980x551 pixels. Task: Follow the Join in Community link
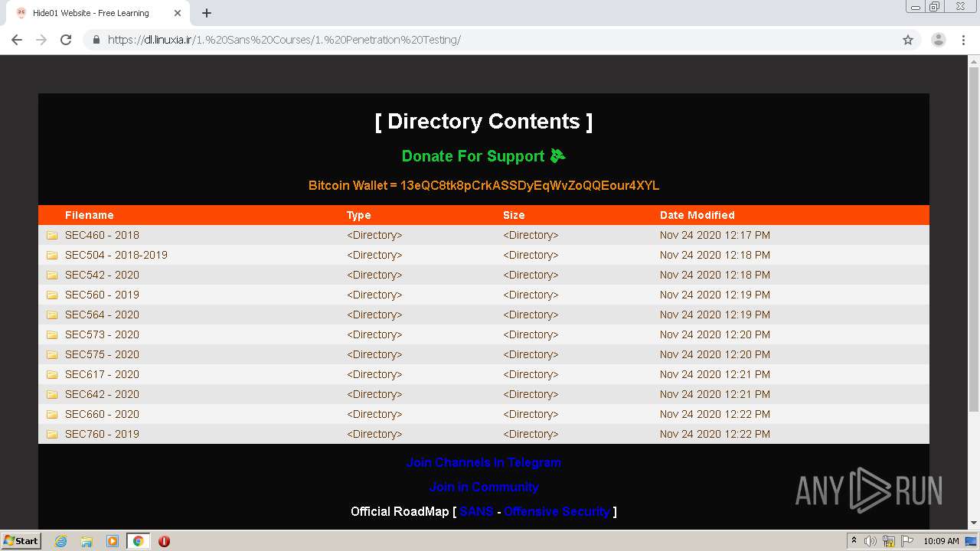tap(484, 487)
